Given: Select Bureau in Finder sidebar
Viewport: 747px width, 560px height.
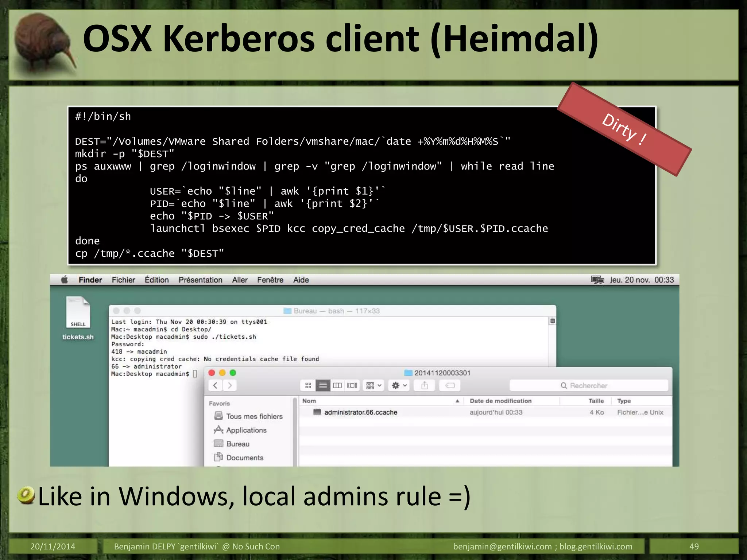Looking at the screenshot, I should (232, 444).
